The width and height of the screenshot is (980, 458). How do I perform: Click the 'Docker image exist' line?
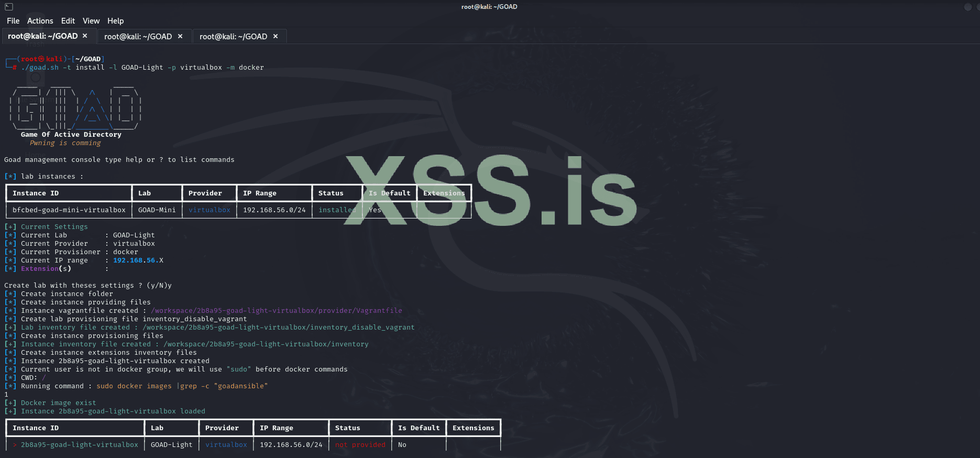pos(50,403)
